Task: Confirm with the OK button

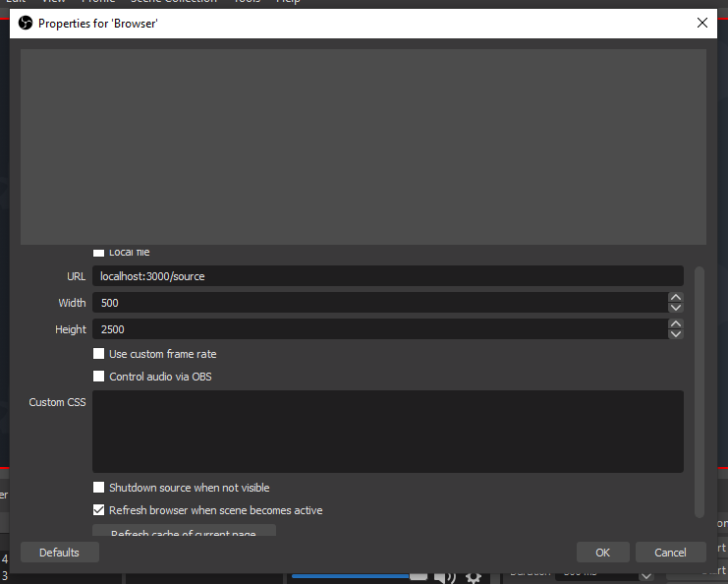Action: click(602, 552)
